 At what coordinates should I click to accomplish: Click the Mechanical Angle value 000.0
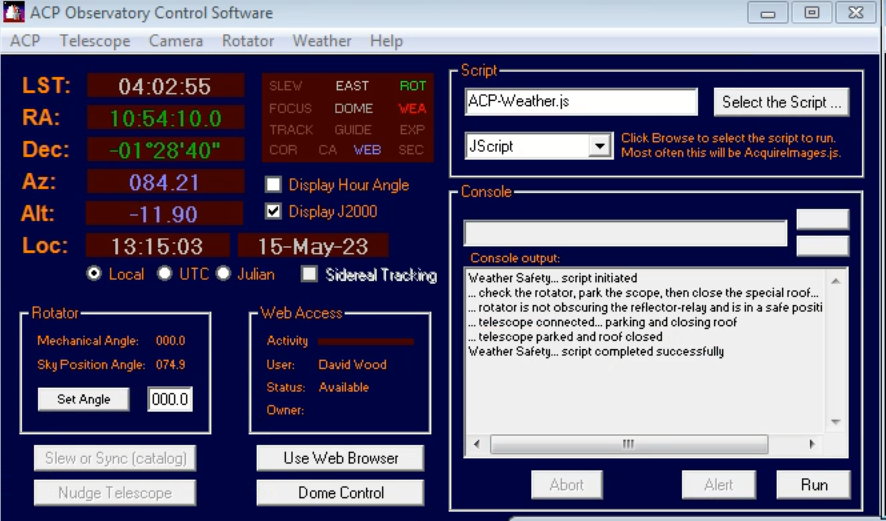170,341
